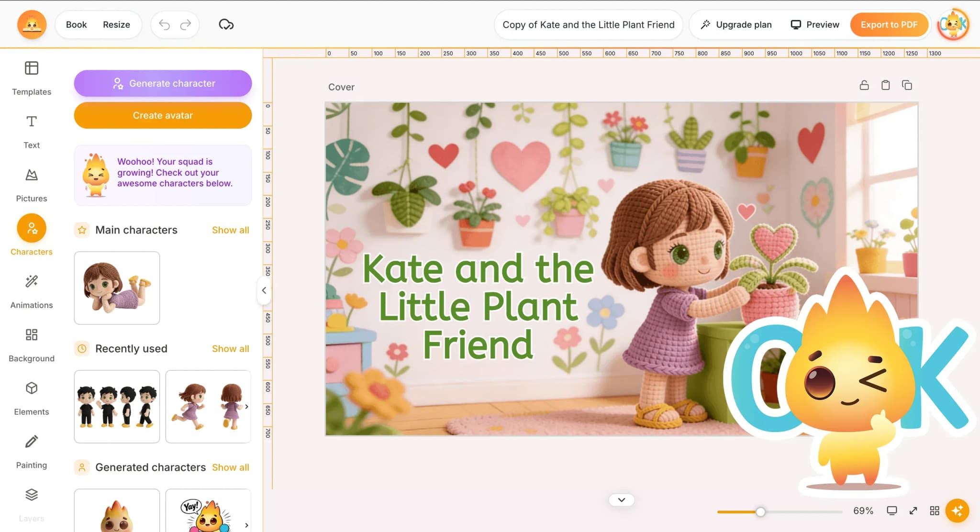Unlock the Cover page with lock icon

click(864, 85)
